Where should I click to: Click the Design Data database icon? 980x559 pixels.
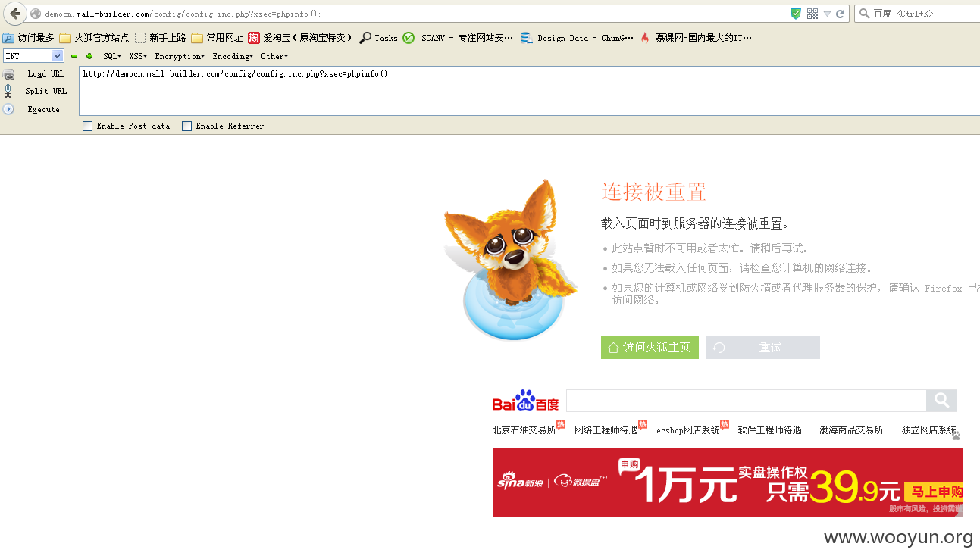pos(526,38)
